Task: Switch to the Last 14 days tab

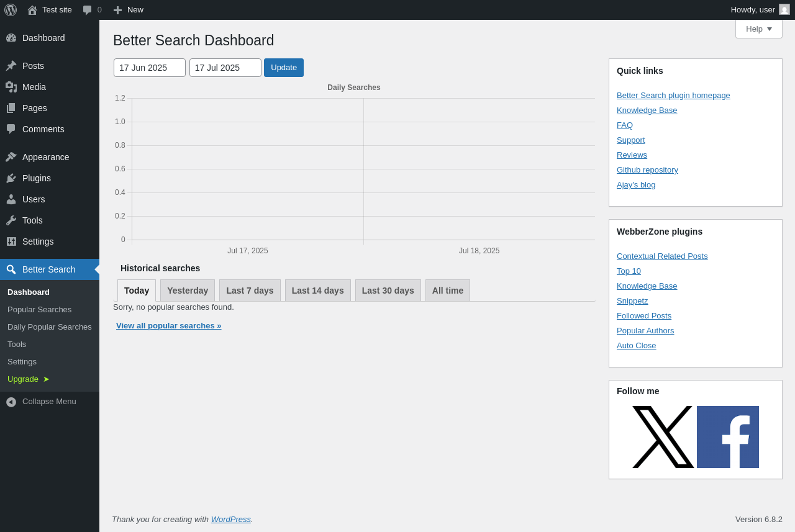Action: pos(318,291)
